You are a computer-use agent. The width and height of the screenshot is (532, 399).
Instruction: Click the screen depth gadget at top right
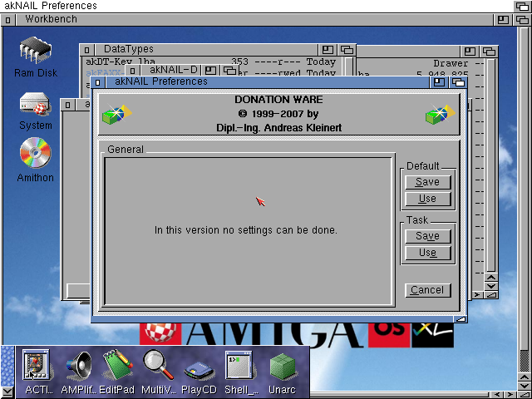click(x=523, y=6)
